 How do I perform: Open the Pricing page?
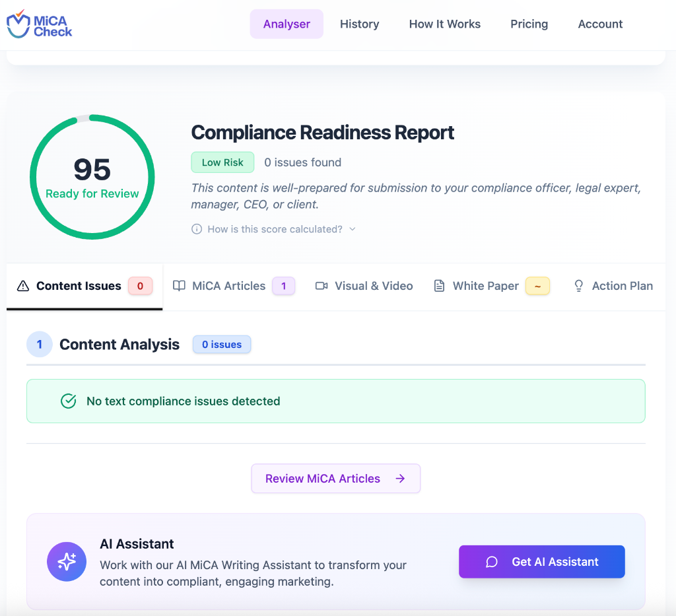529,24
